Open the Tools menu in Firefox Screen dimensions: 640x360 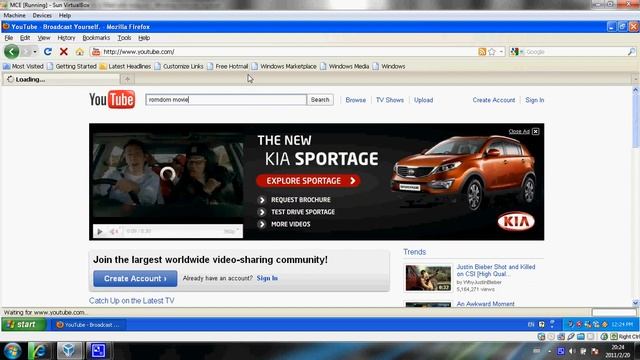[x=124, y=38]
